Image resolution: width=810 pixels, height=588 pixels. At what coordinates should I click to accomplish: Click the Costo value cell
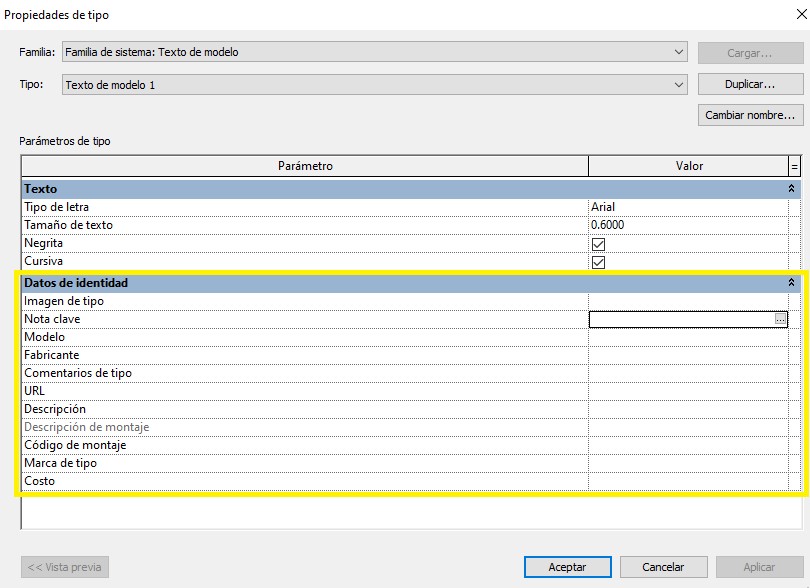coord(688,481)
